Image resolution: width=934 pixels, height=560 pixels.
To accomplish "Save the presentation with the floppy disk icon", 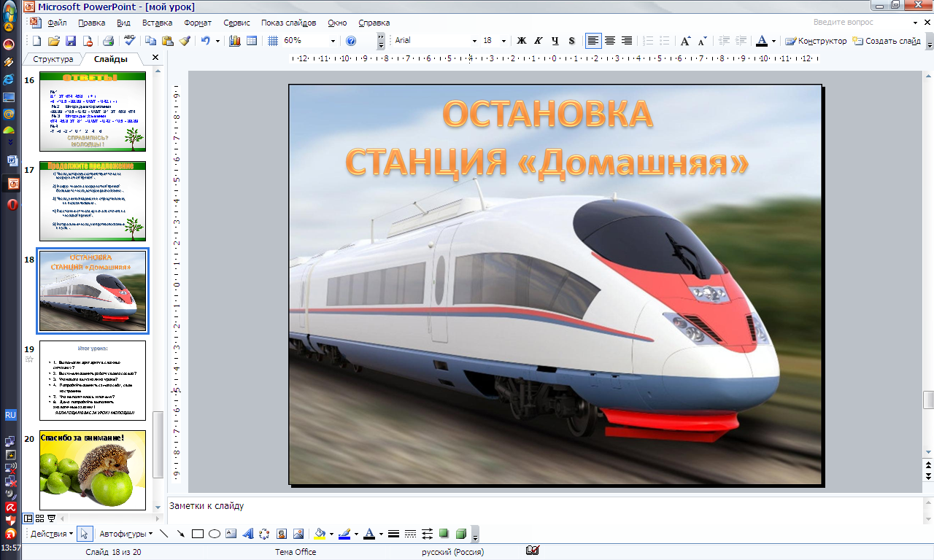I will point(71,41).
